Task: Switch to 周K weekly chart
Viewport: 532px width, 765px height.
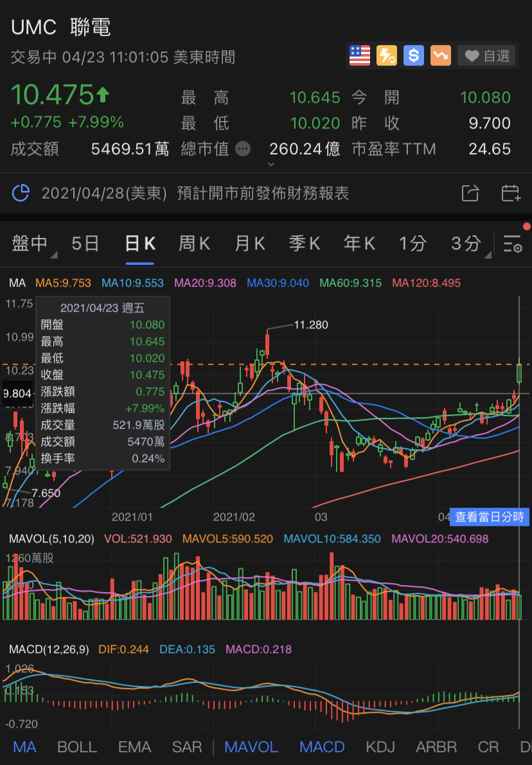Action: click(x=194, y=243)
